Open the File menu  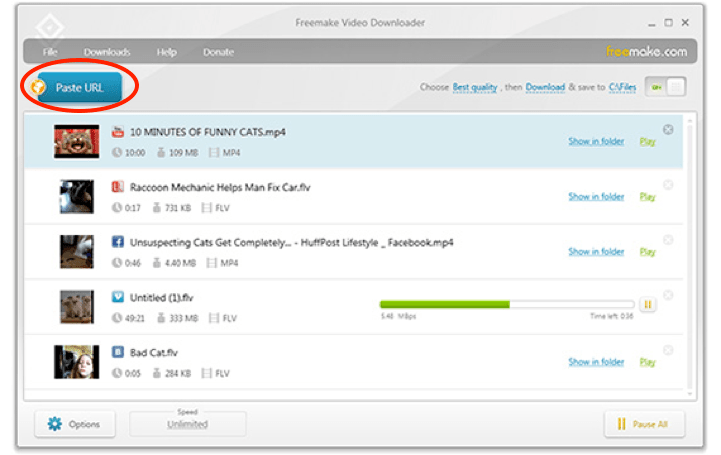(50, 52)
